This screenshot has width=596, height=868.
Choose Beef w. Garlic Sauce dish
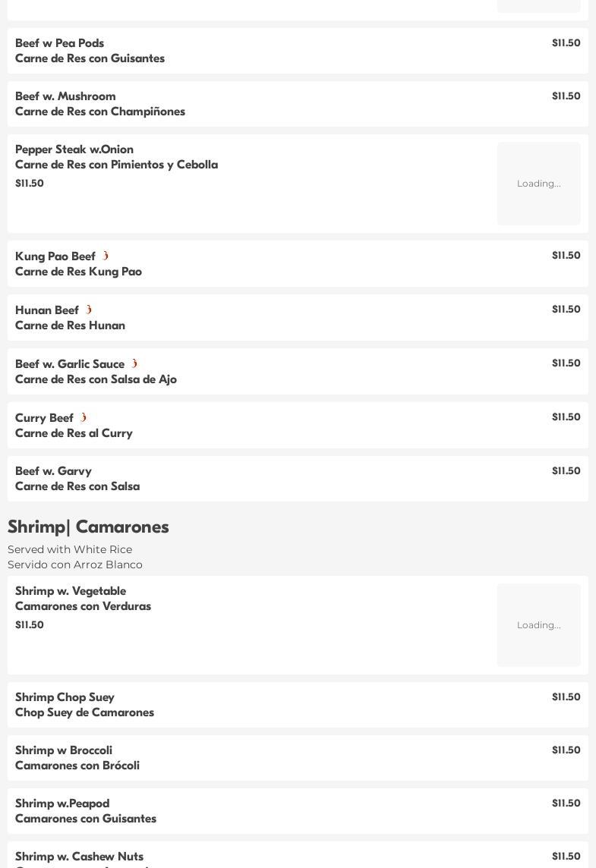(298, 371)
